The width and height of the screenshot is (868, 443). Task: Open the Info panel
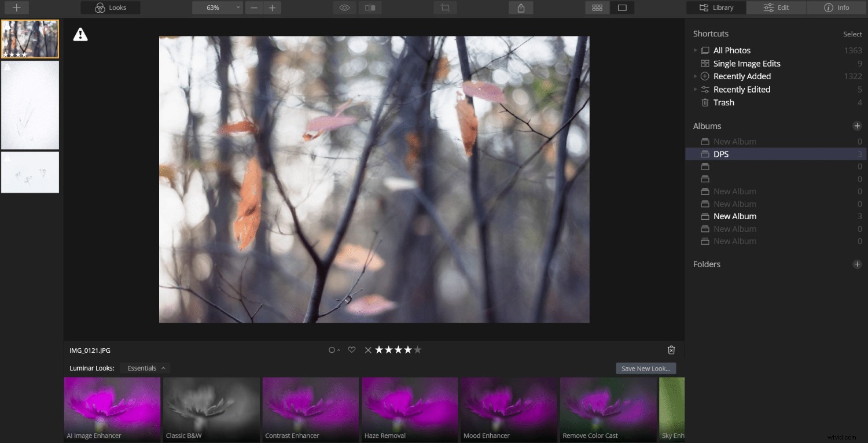[836, 8]
